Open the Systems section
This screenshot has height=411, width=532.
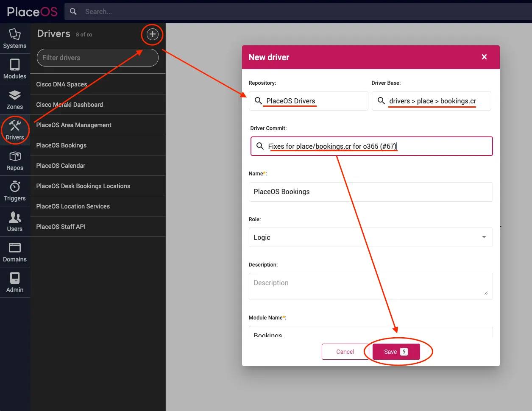(15, 38)
